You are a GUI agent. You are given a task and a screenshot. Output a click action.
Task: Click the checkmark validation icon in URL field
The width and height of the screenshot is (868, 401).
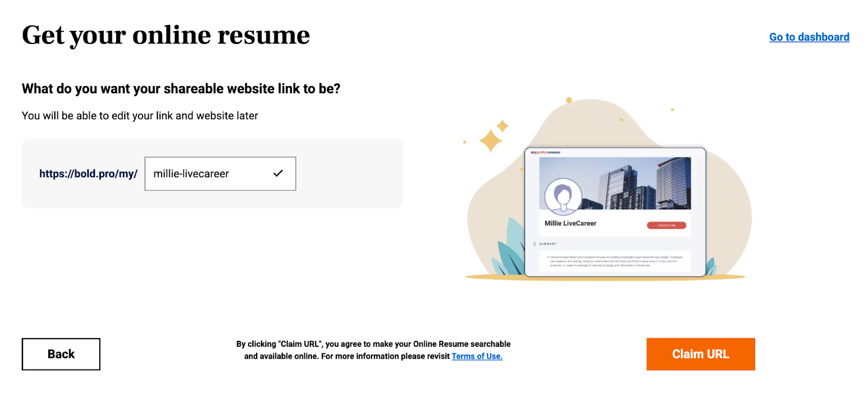[x=278, y=173]
